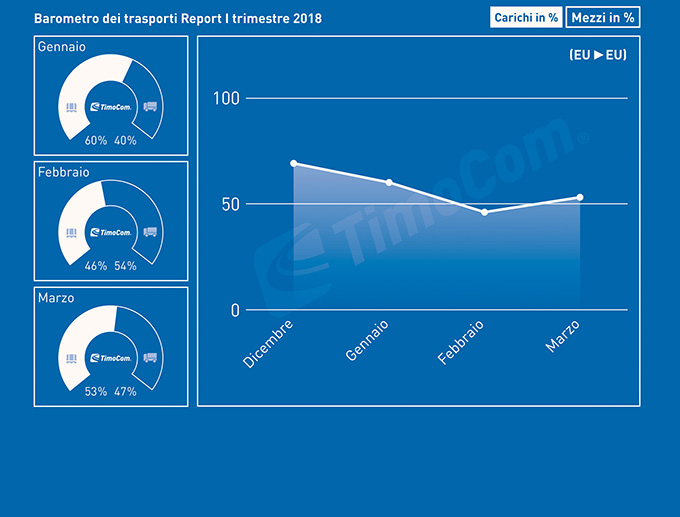The height and width of the screenshot is (517, 680).
Task: Click the TimoCom logo in the Marzo gauge
Action: tap(111, 358)
